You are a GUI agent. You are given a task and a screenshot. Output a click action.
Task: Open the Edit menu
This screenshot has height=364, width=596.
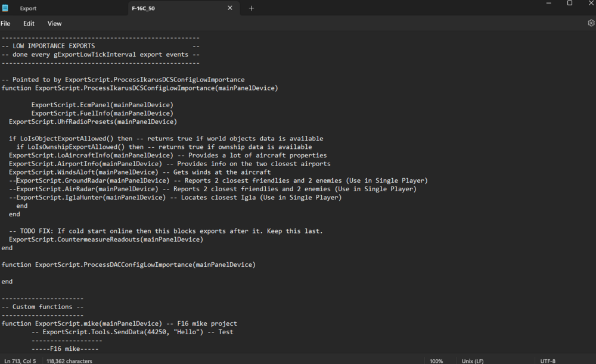click(29, 24)
